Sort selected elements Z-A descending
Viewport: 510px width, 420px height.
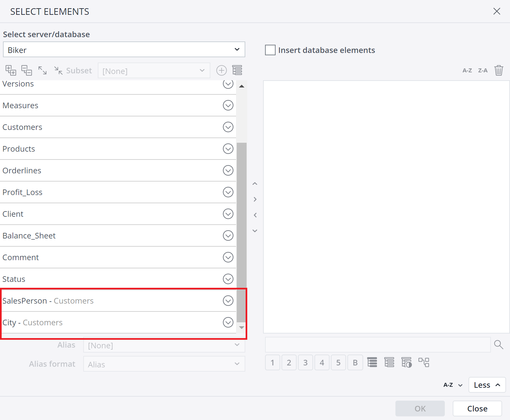483,70
